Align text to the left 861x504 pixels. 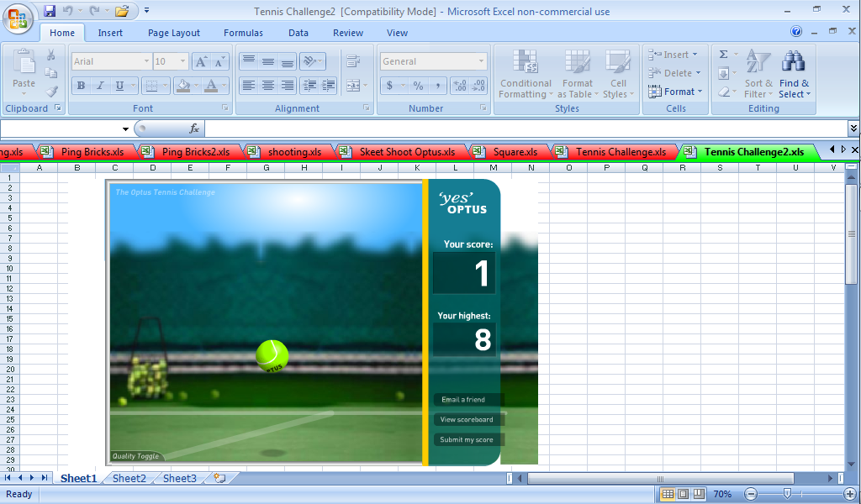[x=249, y=86]
